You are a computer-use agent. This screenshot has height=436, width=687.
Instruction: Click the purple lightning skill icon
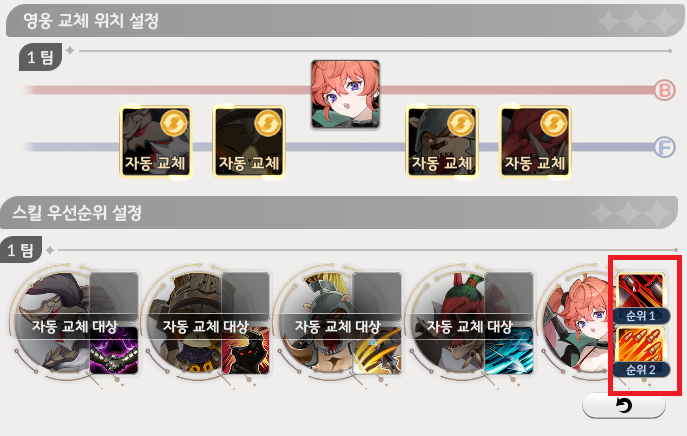(x=114, y=351)
